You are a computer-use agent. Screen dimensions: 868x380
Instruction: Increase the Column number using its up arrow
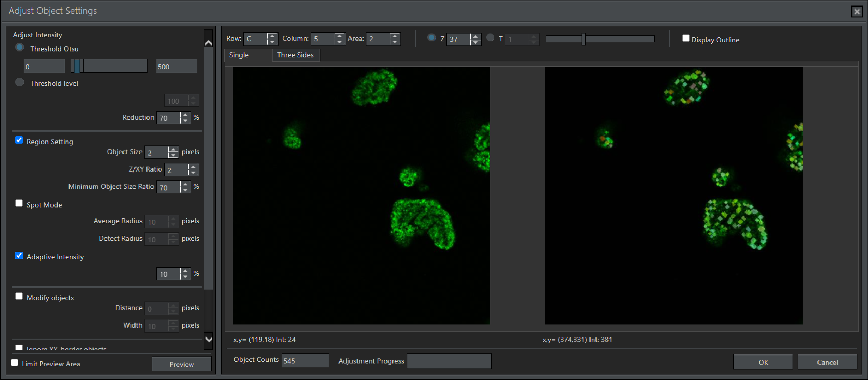click(339, 36)
